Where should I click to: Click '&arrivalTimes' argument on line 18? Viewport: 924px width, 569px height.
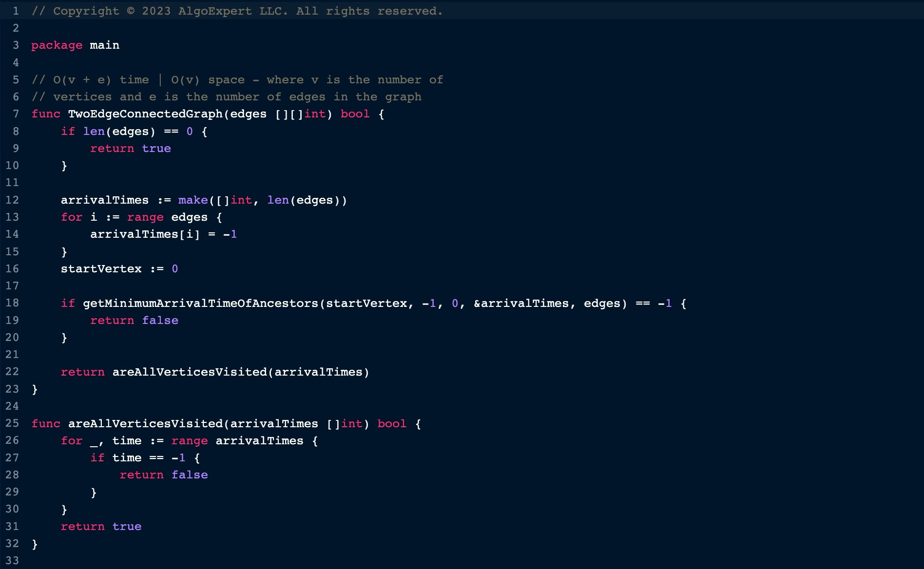[520, 303]
